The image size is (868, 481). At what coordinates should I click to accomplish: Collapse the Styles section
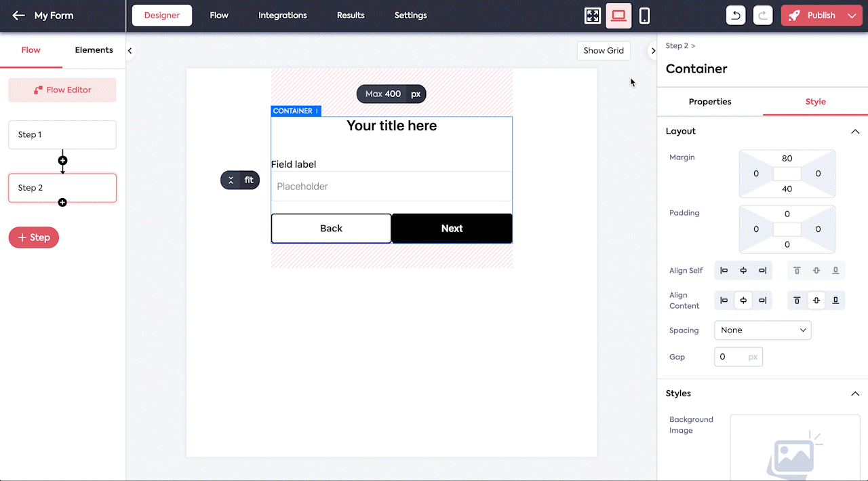(x=855, y=394)
